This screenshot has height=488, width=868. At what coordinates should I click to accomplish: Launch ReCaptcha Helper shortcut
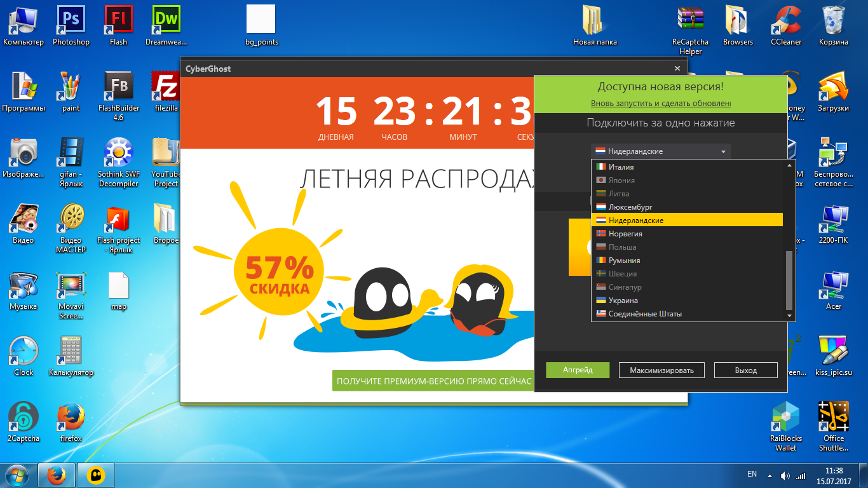click(x=690, y=29)
